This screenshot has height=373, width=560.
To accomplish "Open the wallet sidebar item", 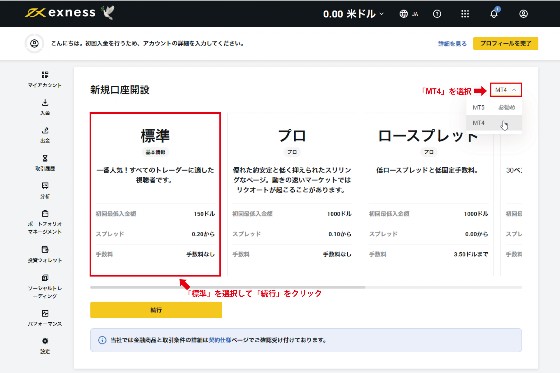I will click(45, 254).
